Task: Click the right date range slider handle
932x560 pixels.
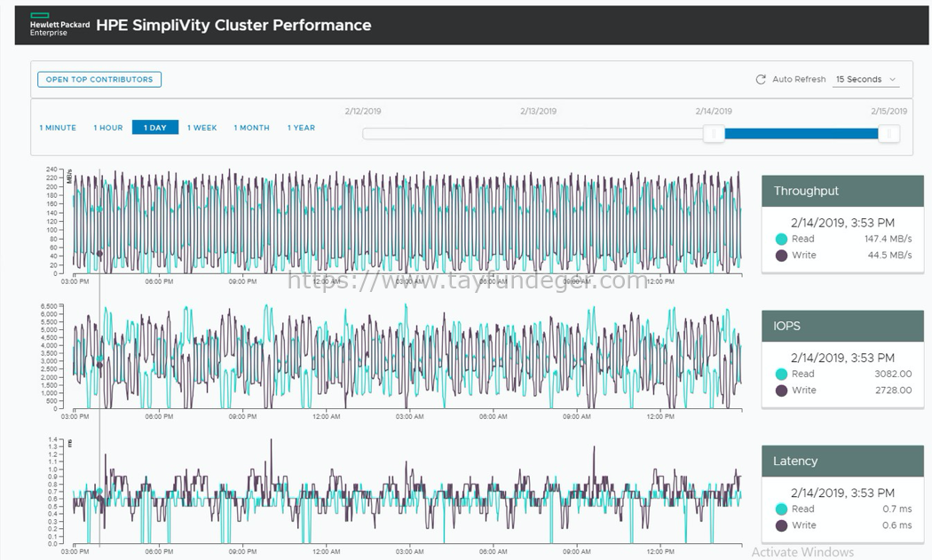Action: point(889,134)
